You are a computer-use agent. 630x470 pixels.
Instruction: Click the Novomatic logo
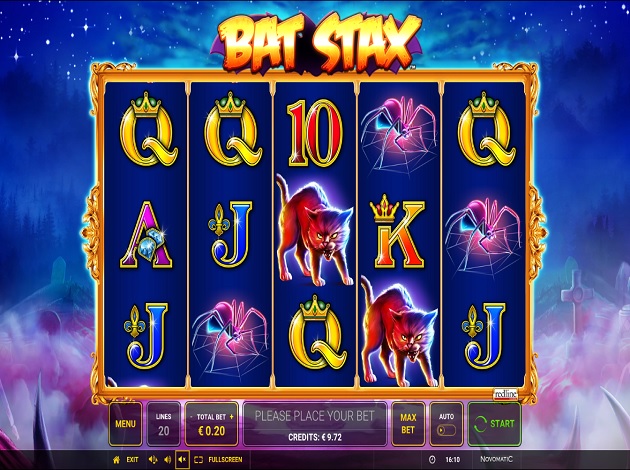click(x=496, y=459)
